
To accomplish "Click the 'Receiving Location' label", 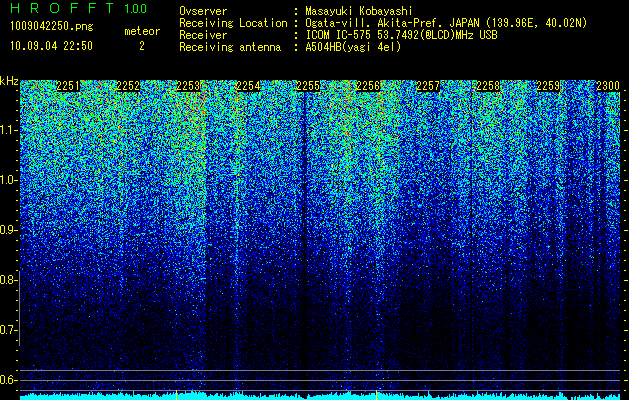I will click(x=233, y=23).
